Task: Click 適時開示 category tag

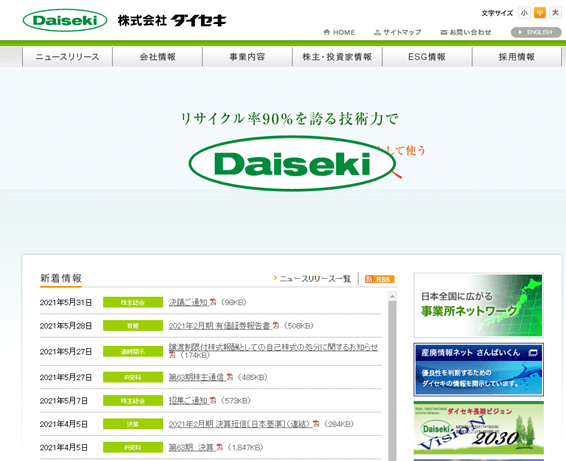Action: pyautogui.click(x=133, y=352)
